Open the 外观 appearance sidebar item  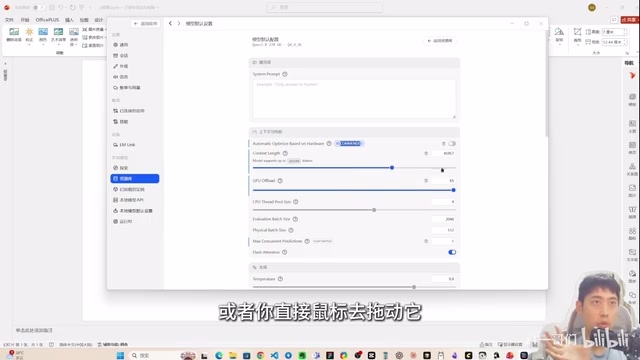pos(121,66)
